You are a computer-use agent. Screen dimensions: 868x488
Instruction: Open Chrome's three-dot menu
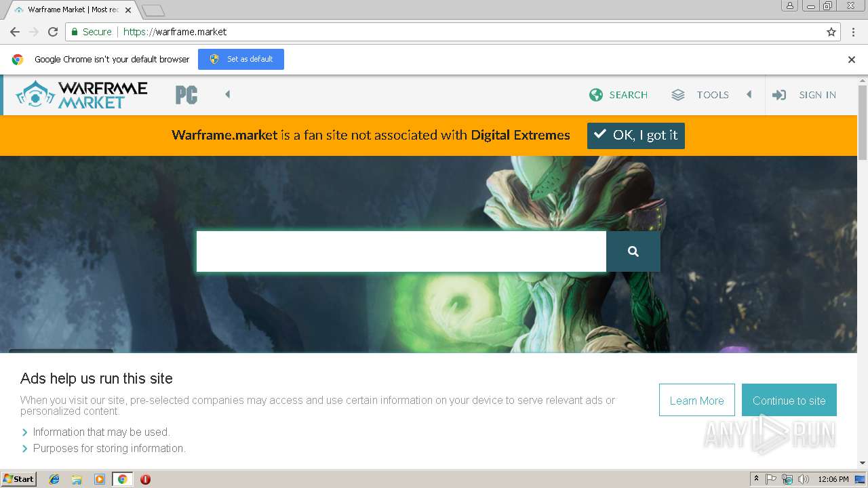[852, 32]
